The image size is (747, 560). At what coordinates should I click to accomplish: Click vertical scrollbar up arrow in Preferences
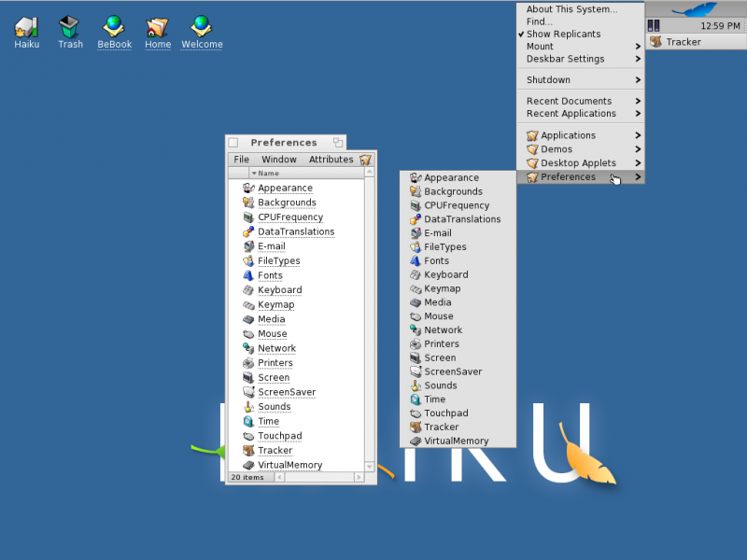coord(369,172)
